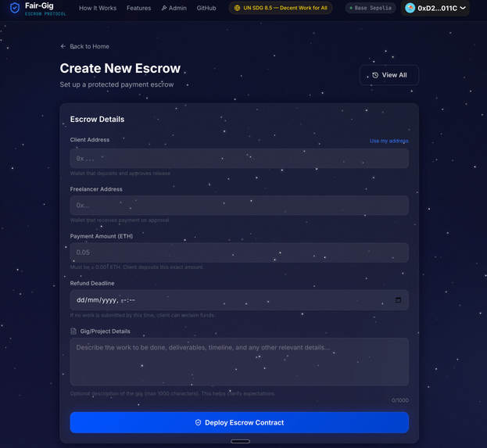Click the Fair-Gig brand name
Screen dimensions: 487x448
(x=39, y=5)
